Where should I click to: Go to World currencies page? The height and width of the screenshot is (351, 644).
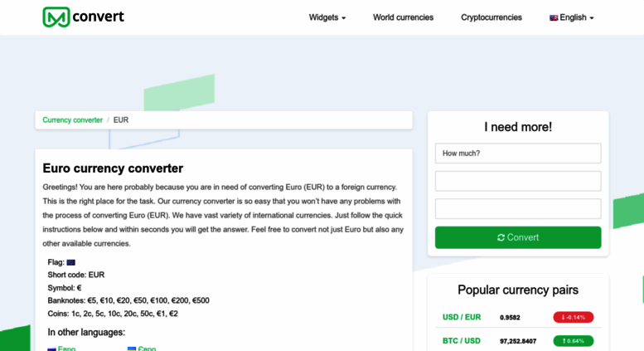403,17
